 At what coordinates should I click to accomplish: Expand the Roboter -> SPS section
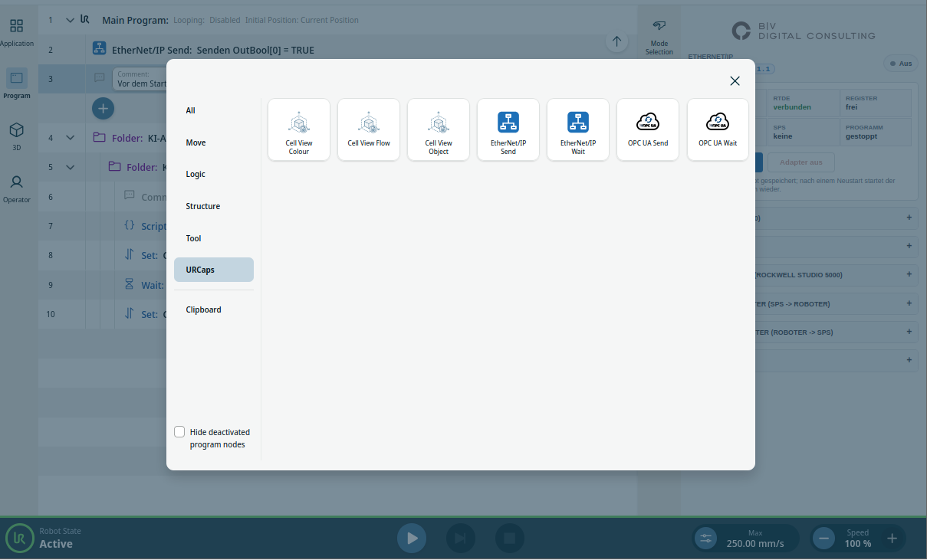[x=837, y=332]
